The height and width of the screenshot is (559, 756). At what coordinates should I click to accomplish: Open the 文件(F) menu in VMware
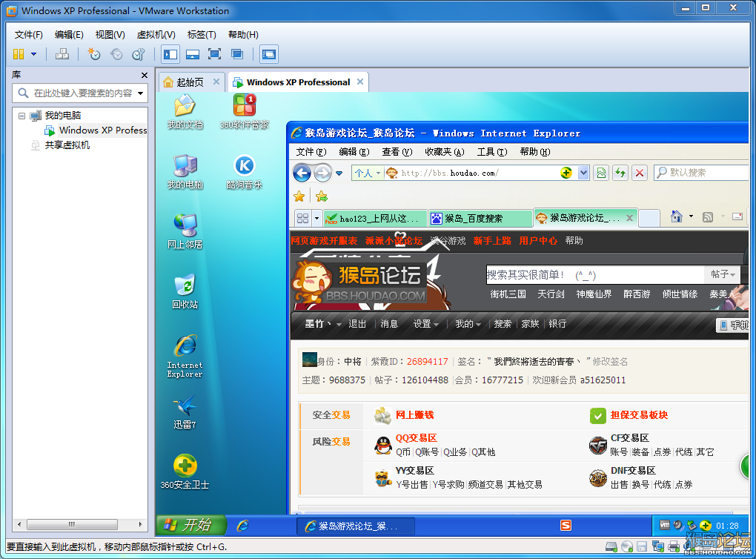click(28, 35)
